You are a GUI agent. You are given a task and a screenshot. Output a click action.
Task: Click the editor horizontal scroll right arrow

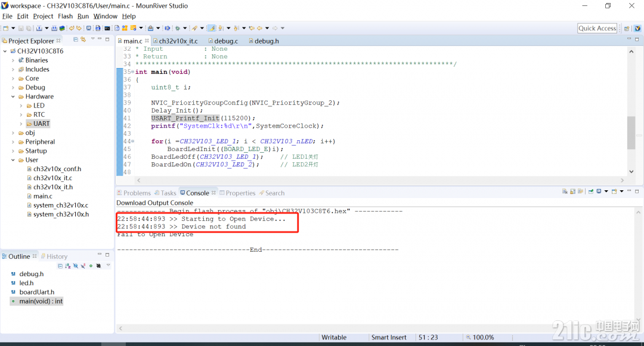tap(622, 180)
